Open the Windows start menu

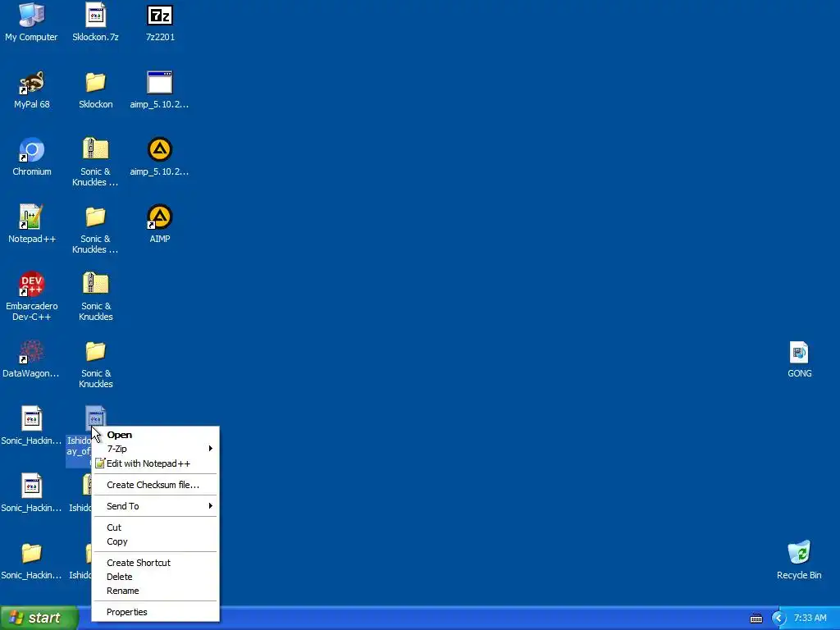[39, 619]
